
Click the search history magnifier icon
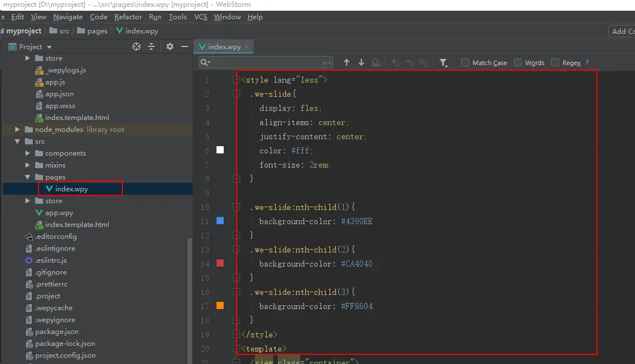205,62
